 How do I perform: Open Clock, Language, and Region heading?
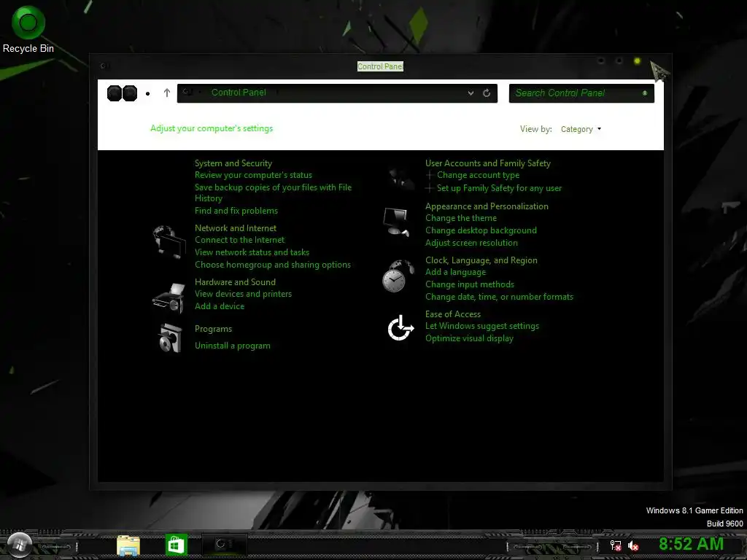point(481,260)
